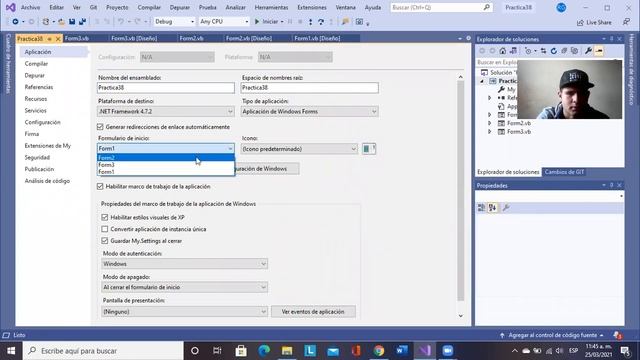Open the Modo de apagado dropdown
The height and width of the screenshot is (360, 640).
[184, 287]
